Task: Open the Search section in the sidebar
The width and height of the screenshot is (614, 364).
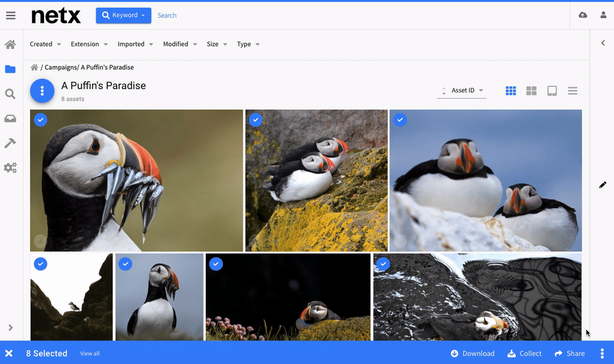Action: pos(10,94)
